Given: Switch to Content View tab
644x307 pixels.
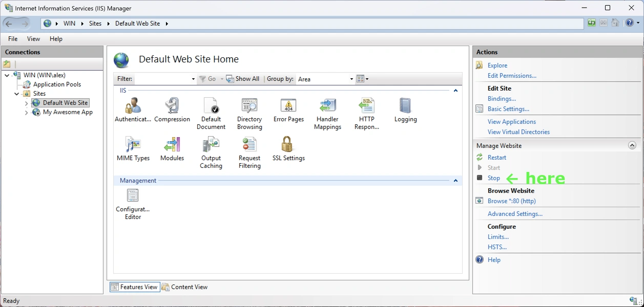Looking at the screenshot, I should [x=185, y=287].
